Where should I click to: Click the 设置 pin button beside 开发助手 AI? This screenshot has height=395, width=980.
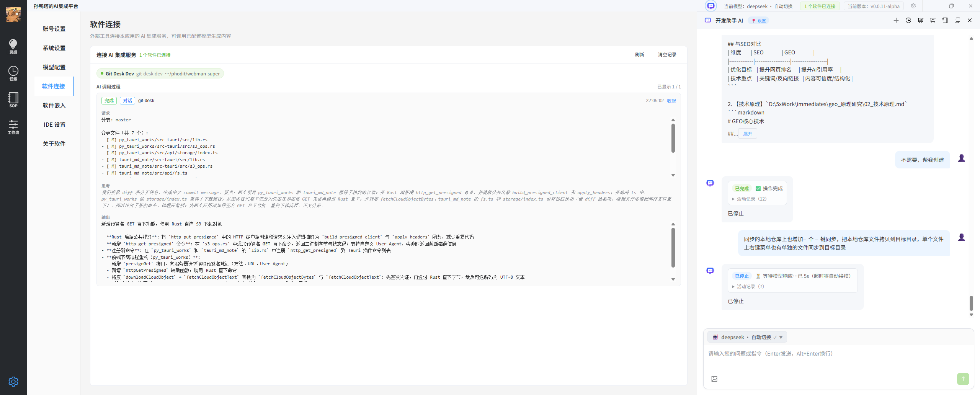(x=759, y=21)
